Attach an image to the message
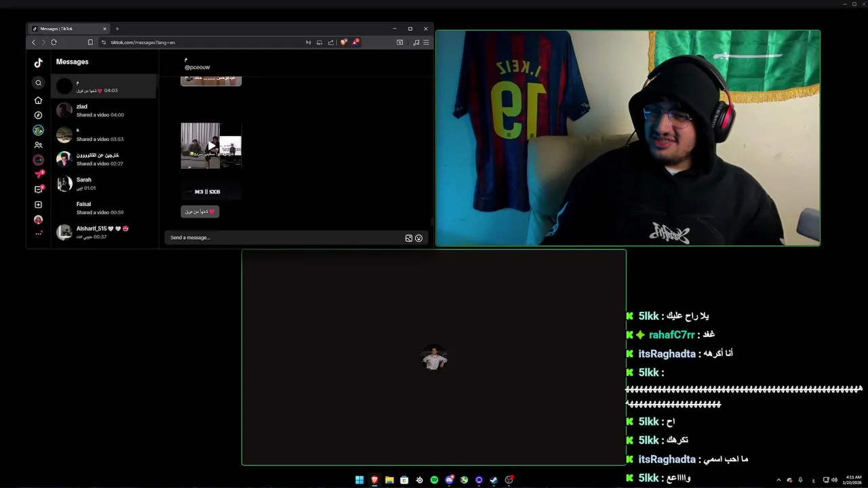 click(x=409, y=238)
